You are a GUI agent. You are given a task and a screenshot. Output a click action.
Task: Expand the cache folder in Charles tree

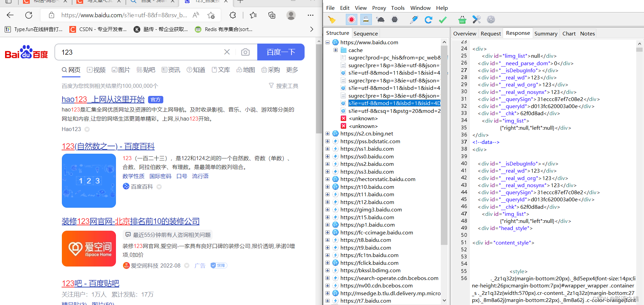point(336,50)
